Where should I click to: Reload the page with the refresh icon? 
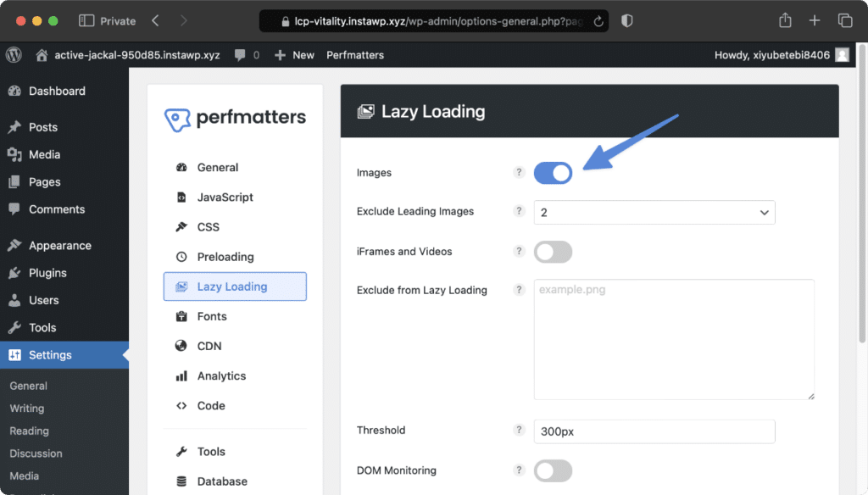click(x=598, y=21)
